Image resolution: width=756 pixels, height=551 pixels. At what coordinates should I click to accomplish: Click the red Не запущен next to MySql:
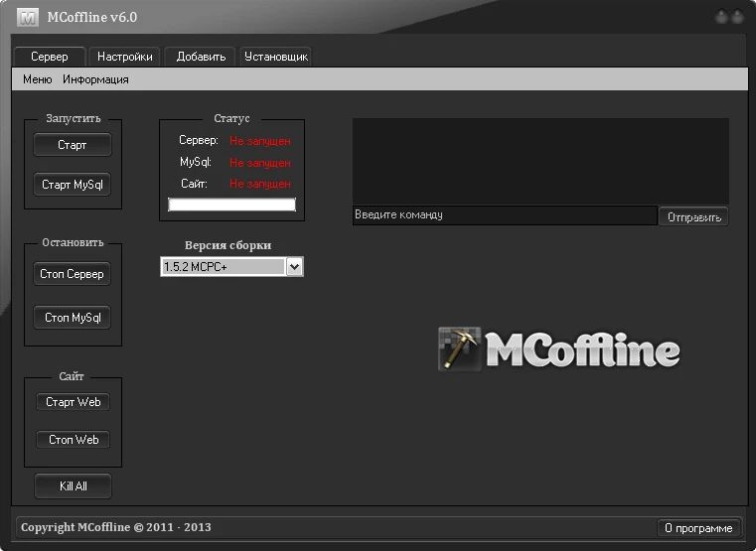click(260, 163)
